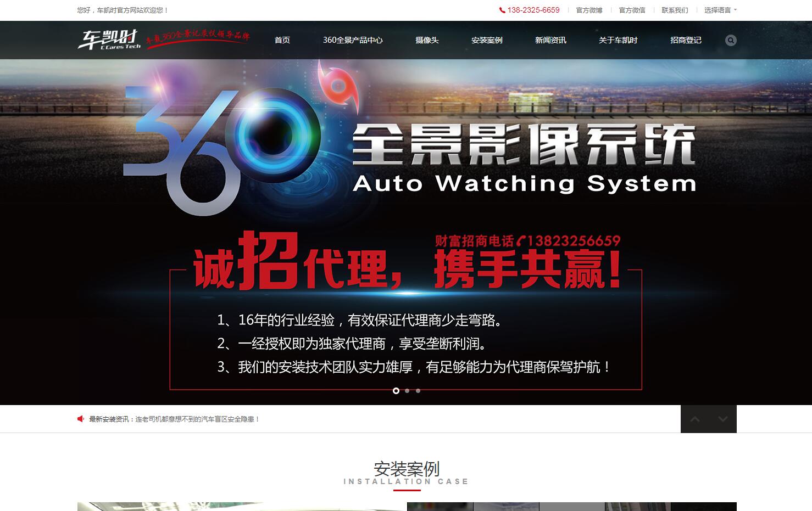The height and width of the screenshot is (511, 812).
Task: Show next news with the down chevron
Action: [x=722, y=419]
